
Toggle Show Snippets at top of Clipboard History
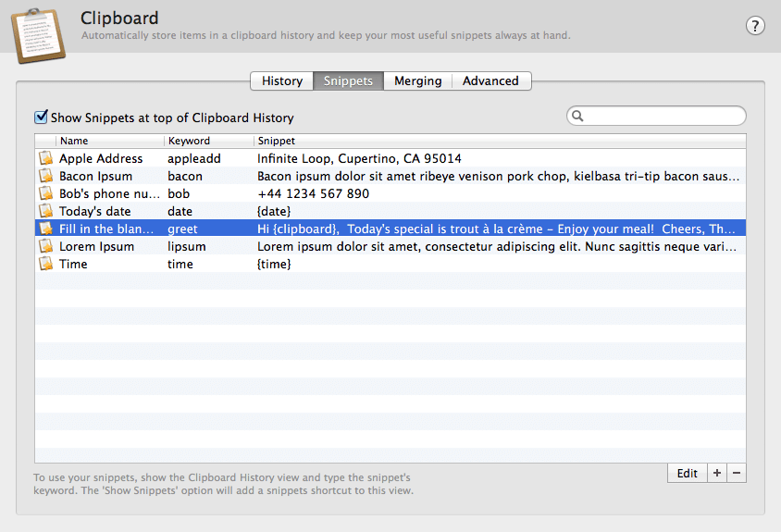pos(41,118)
